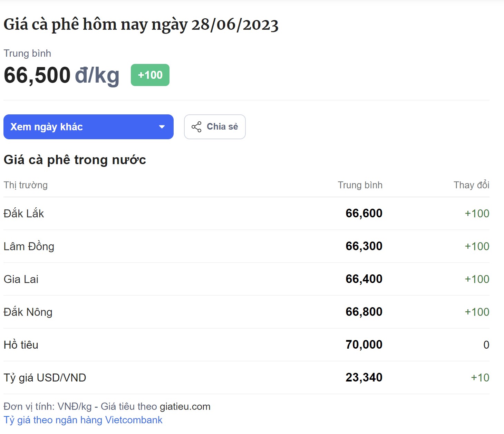504x434 pixels.
Task: Click the 23,340 exchange rate value
Action: pyautogui.click(x=364, y=378)
